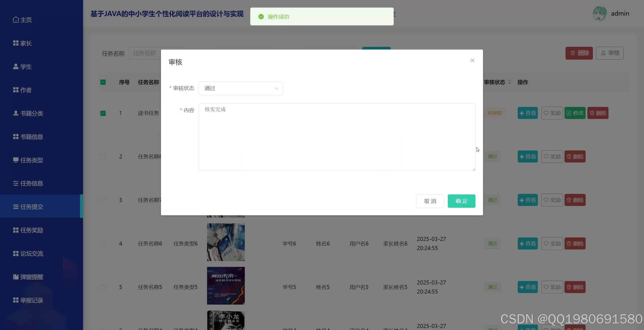Click the icon beside 书籍分类
The image size is (644, 330).
coord(16,113)
